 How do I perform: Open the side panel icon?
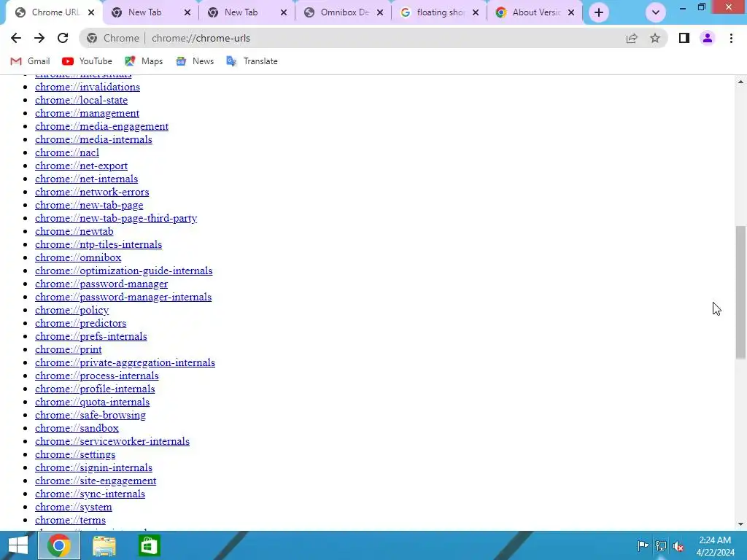(684, 38)
